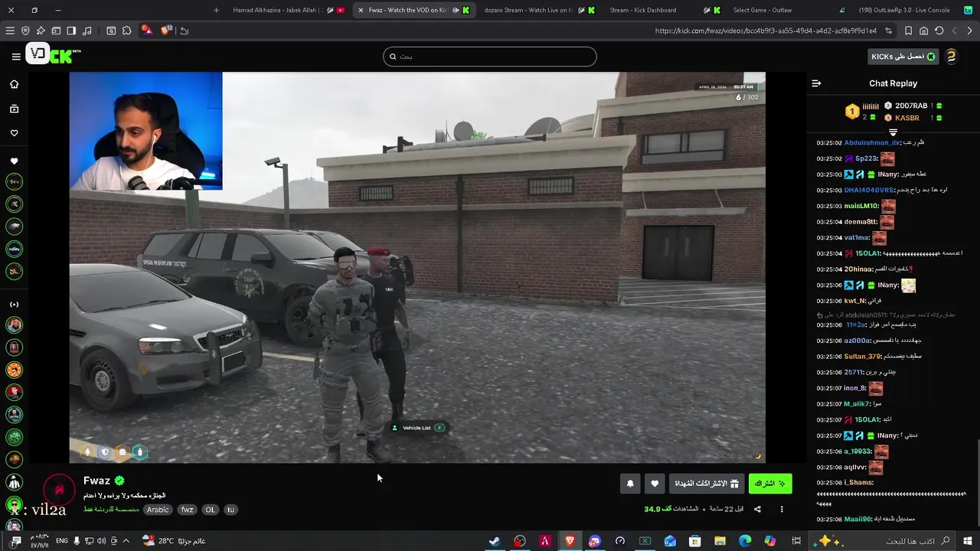
Task: Open the Kick home icon in sidebar
Action: (x=14, y=84)
